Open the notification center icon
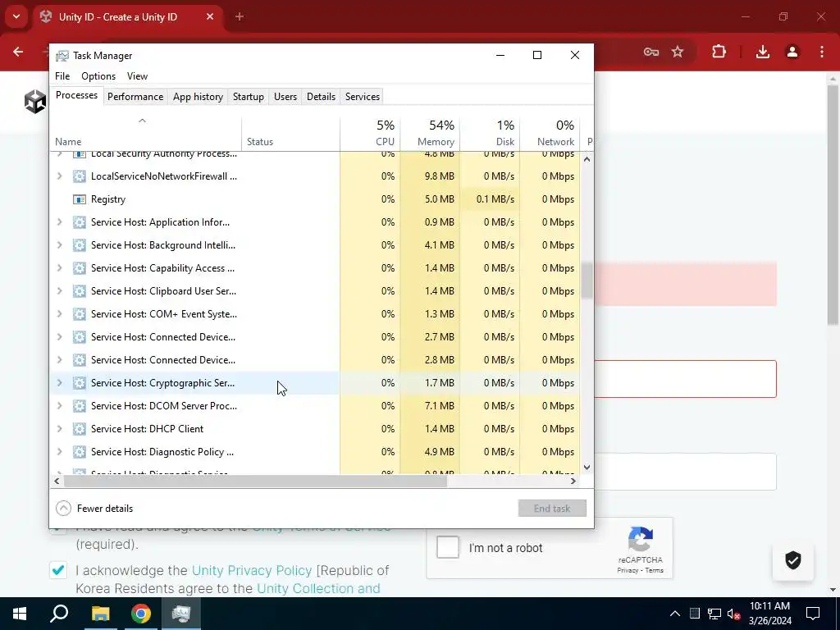The height and width of the screenshot is (630, 840). 813,614
